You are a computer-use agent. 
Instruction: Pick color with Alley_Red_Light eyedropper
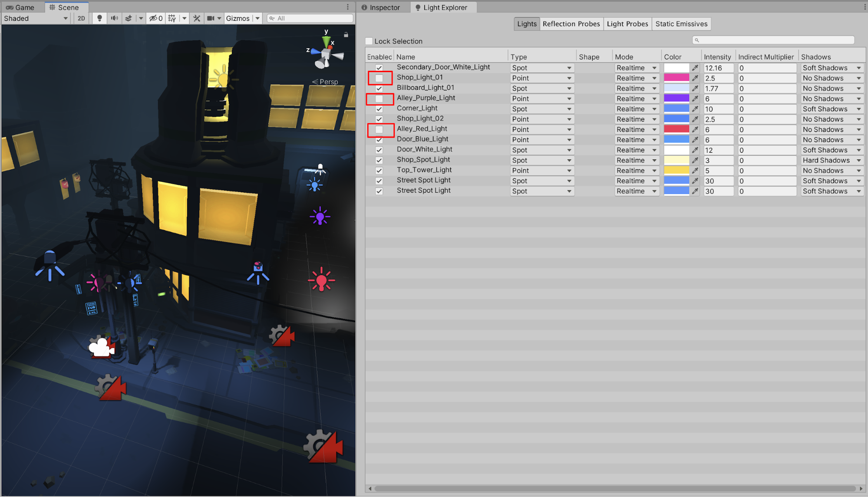click(x=695, y=129)
